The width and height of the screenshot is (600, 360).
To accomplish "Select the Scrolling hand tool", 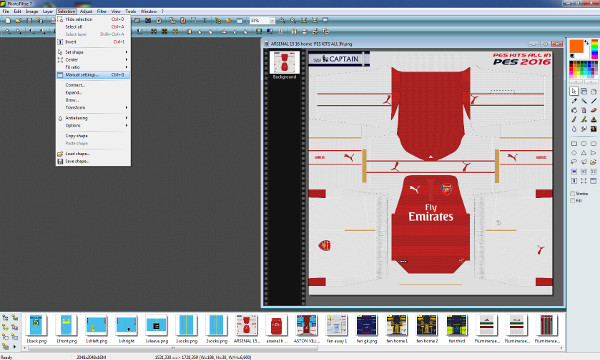I will point(593,91).
